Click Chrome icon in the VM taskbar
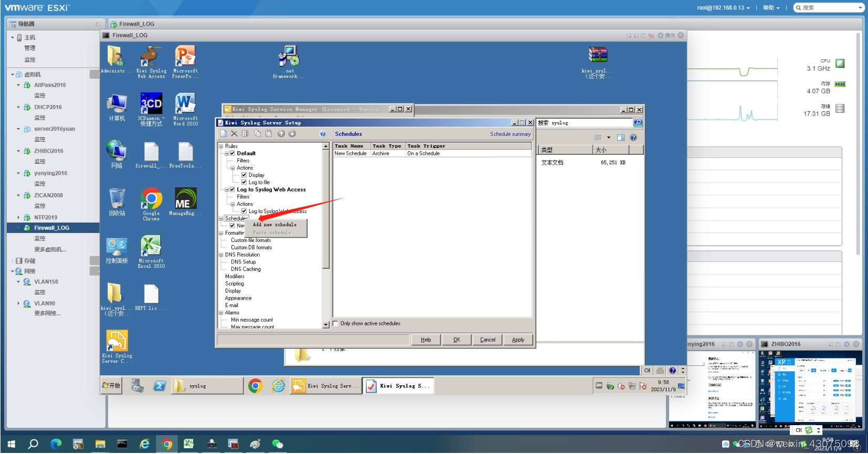Viewport: 868px width, 454px height. [x=256, y=386]
